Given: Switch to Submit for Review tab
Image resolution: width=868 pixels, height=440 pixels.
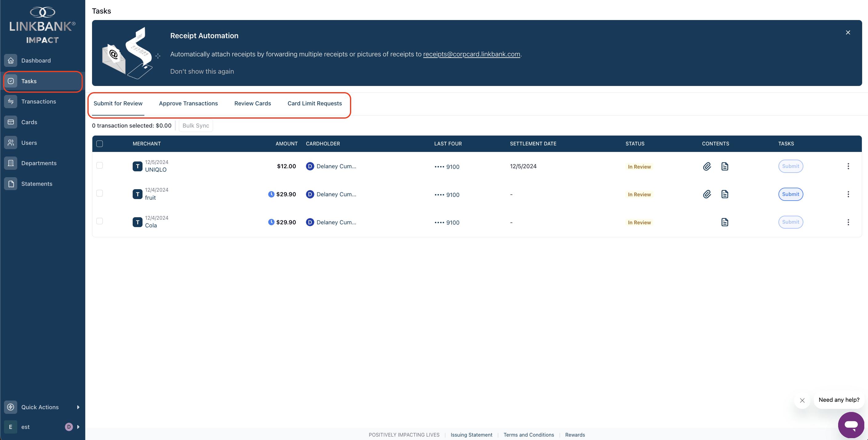Looking at the screenshot, I should pos(118,104).
